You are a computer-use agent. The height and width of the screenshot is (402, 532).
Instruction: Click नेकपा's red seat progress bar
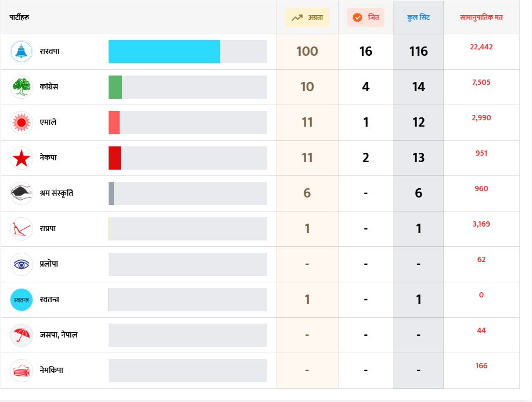(114, 158)
